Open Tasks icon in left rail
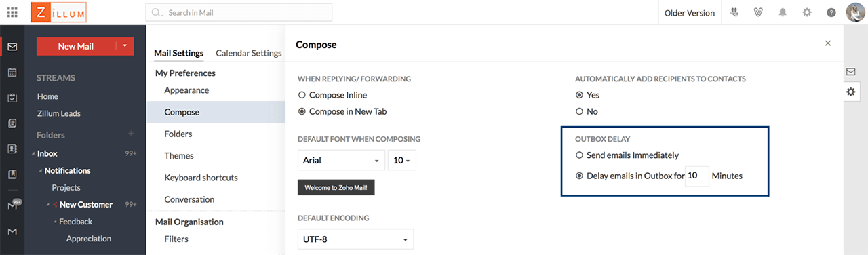 (12, 98)
